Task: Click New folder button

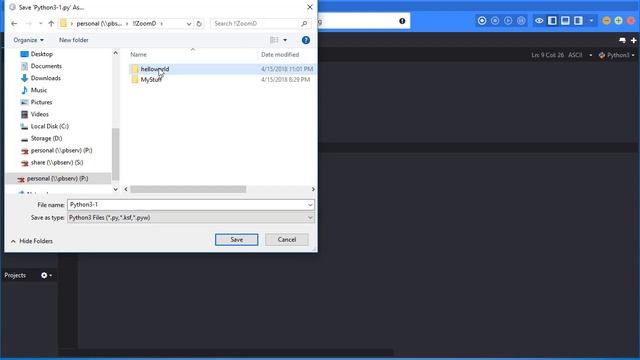Action: point(73,40)
